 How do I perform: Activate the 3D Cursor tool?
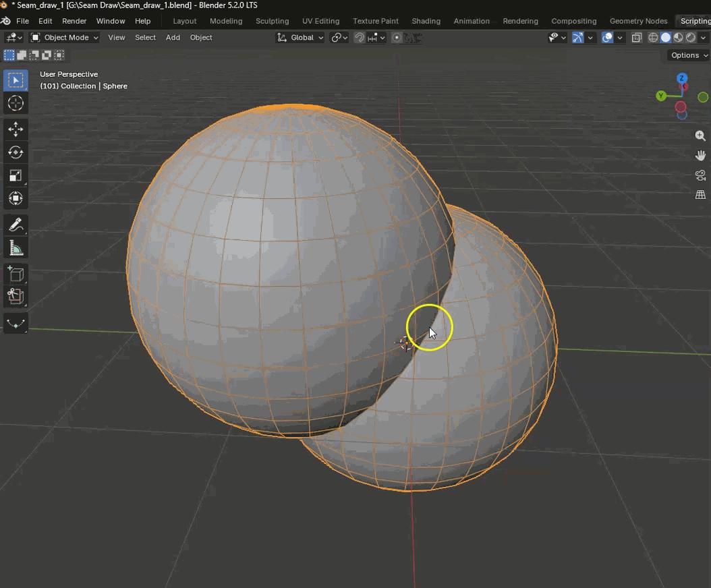(x=16, y=103)
